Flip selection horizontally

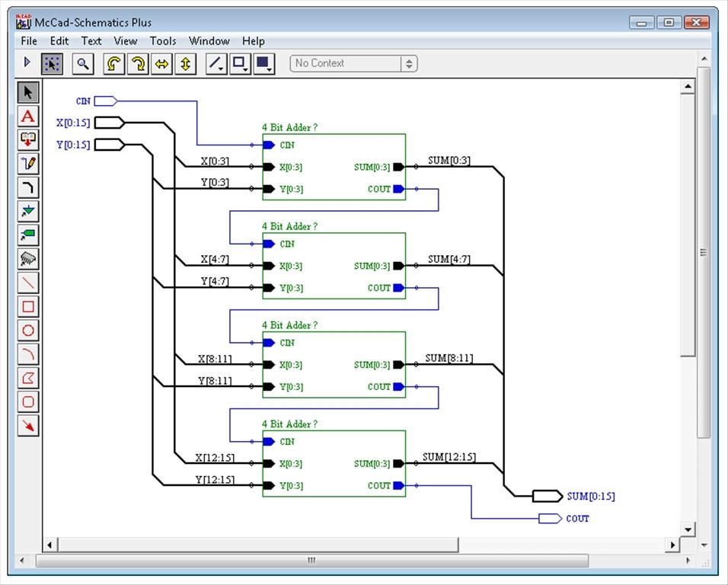tap(161, 64)
